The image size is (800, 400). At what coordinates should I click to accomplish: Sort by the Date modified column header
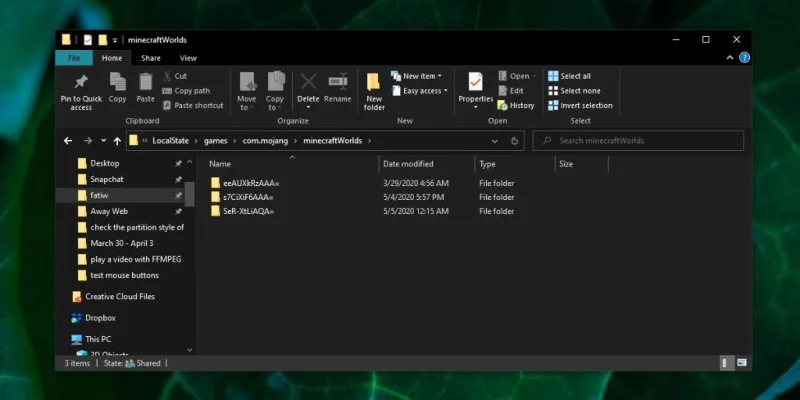(428, 164)
